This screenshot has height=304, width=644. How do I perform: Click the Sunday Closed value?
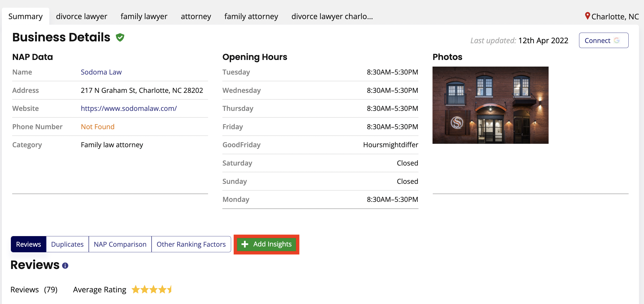(408, 181)
